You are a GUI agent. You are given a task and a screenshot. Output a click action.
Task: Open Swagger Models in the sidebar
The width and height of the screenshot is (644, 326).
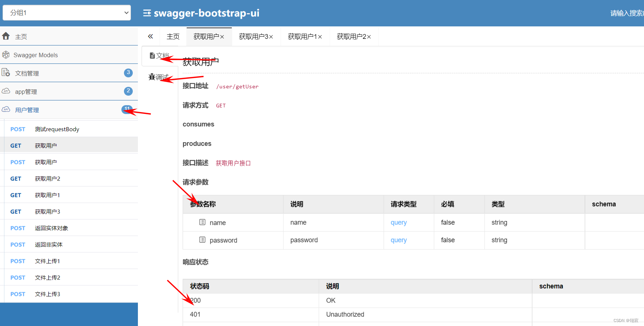tap(69, 55)
